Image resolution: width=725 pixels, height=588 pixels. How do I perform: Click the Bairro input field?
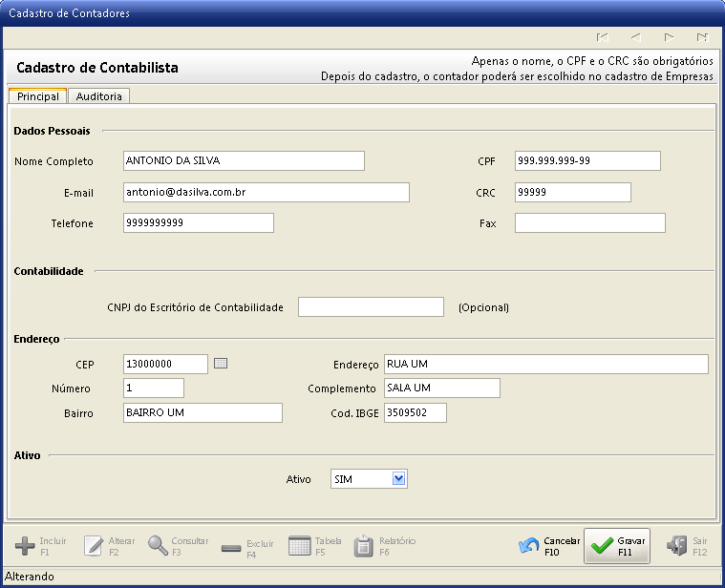point(203,412)
